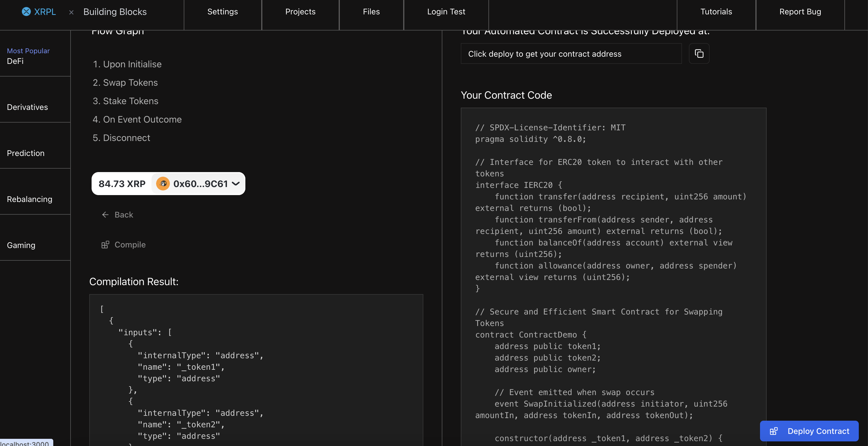Screen dimensions: 868x446
Task: Click the wallet avatar icon
Action: (x=163, y=184)
